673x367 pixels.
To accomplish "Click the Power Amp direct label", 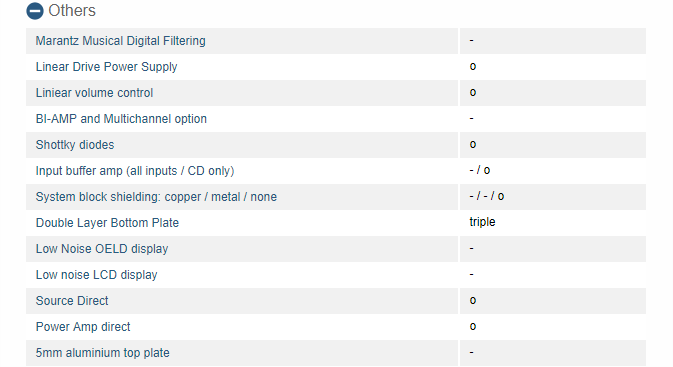I will pos(83,327).
